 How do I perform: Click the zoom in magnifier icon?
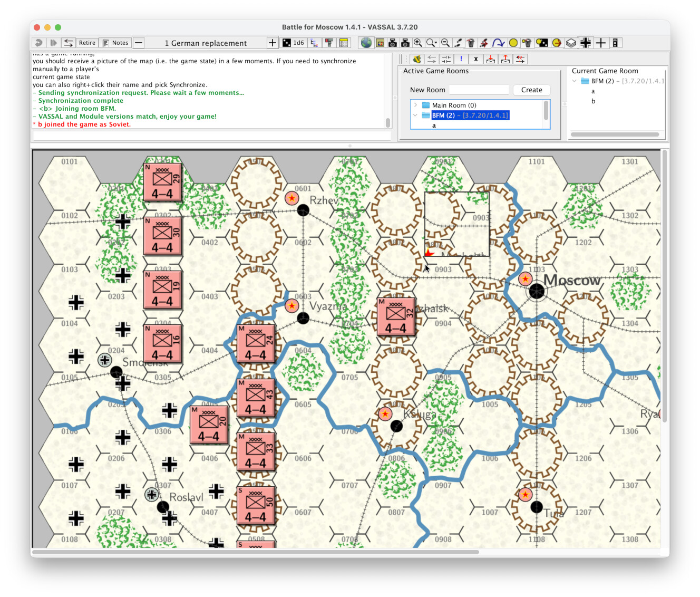[418, 43]
